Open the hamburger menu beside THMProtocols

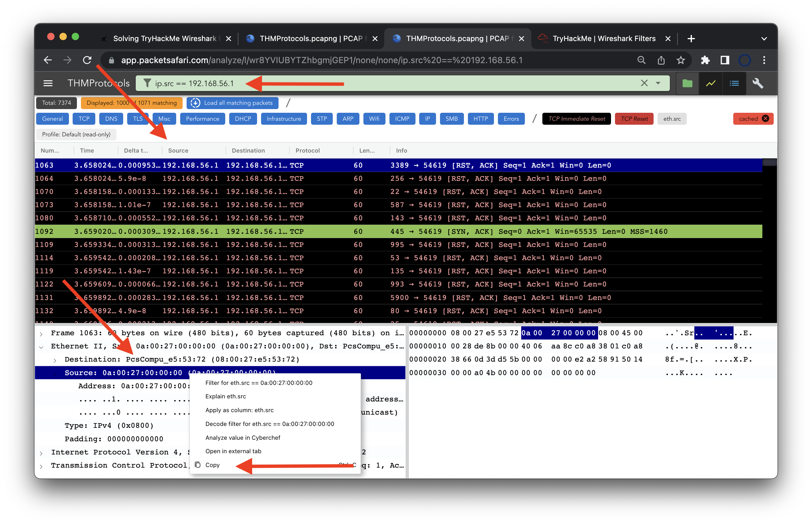point(48,83)
